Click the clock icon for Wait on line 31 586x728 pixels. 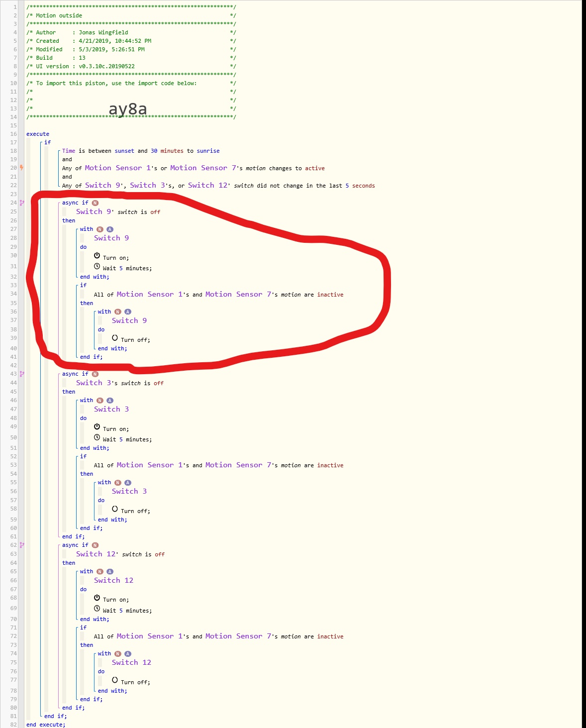point(97,266)
